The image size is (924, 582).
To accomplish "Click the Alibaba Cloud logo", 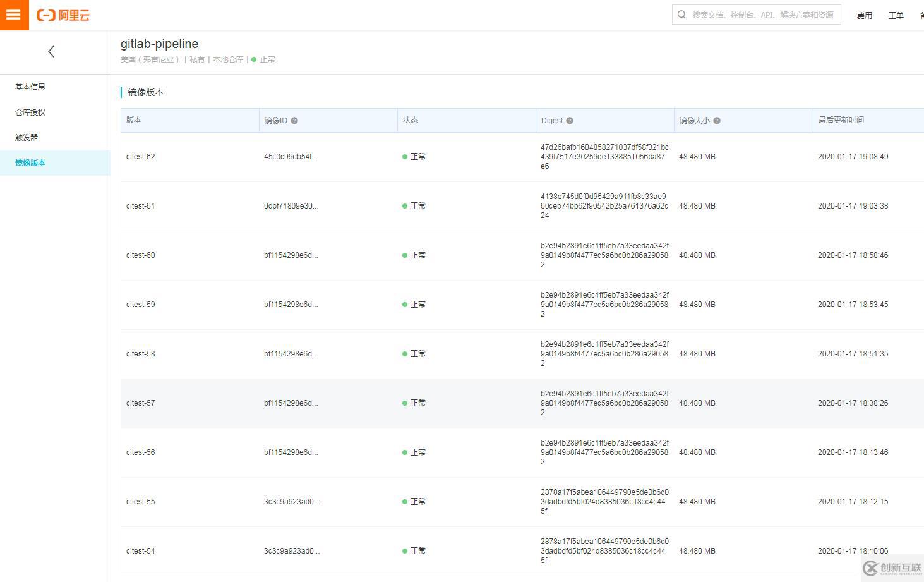I will point(63,15).
